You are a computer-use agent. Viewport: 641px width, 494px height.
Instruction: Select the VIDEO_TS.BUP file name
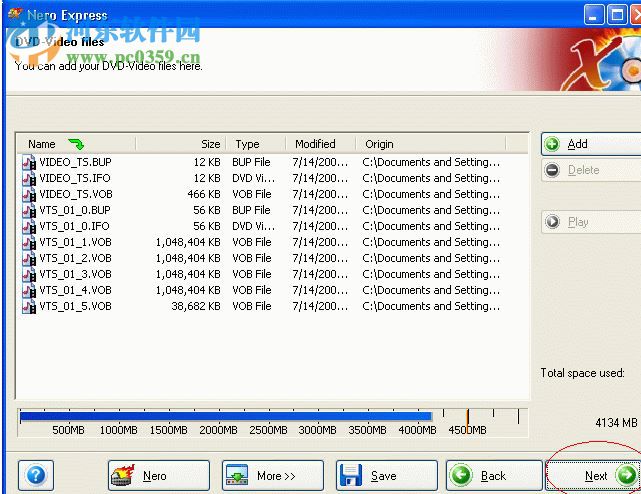(x=75, y=162)
